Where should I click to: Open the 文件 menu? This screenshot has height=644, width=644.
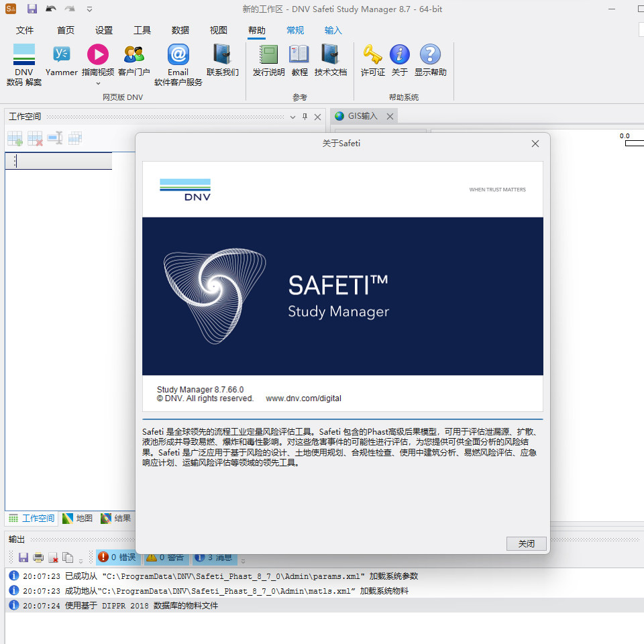point(25,30)
